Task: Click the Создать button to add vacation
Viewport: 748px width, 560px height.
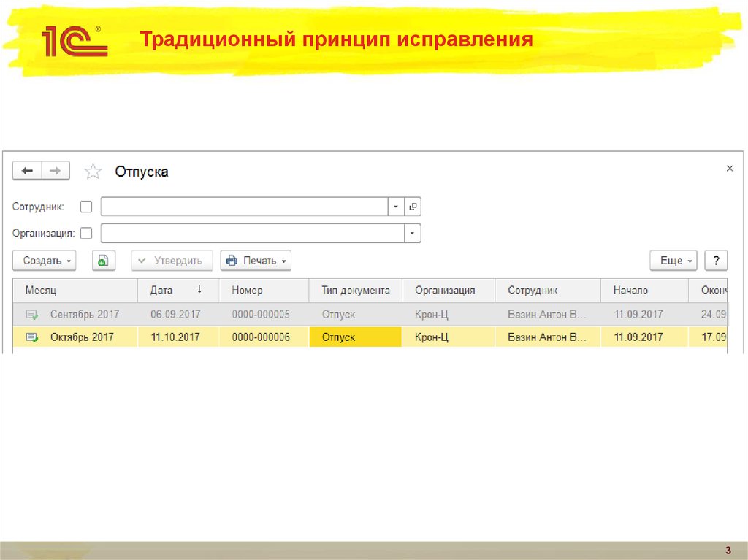Action: (40, 260)
